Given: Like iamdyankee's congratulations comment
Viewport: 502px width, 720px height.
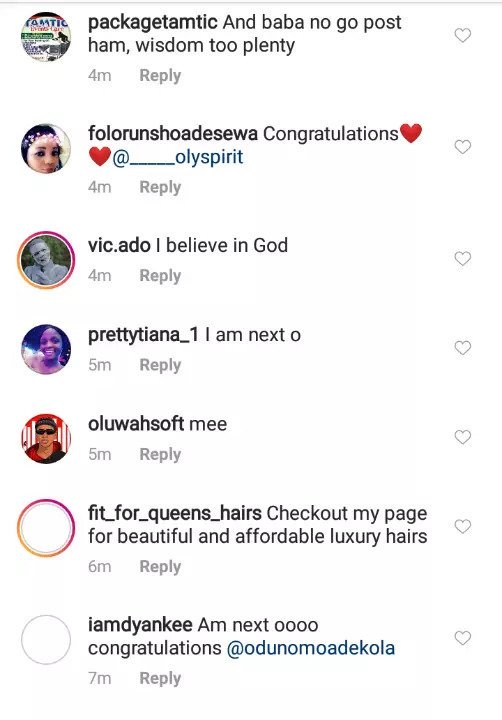Looking at the screenshot, I should point(463,638).
